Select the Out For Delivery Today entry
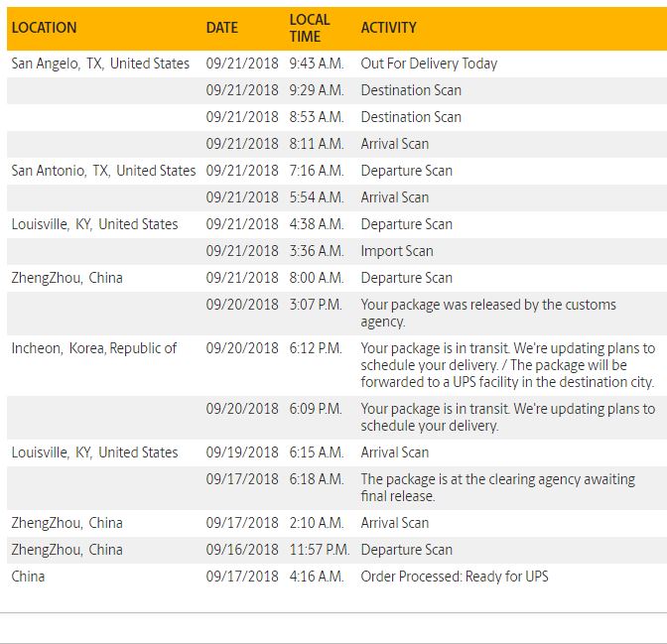The height and width of the screenshot is (644, 667). point(429,64)
